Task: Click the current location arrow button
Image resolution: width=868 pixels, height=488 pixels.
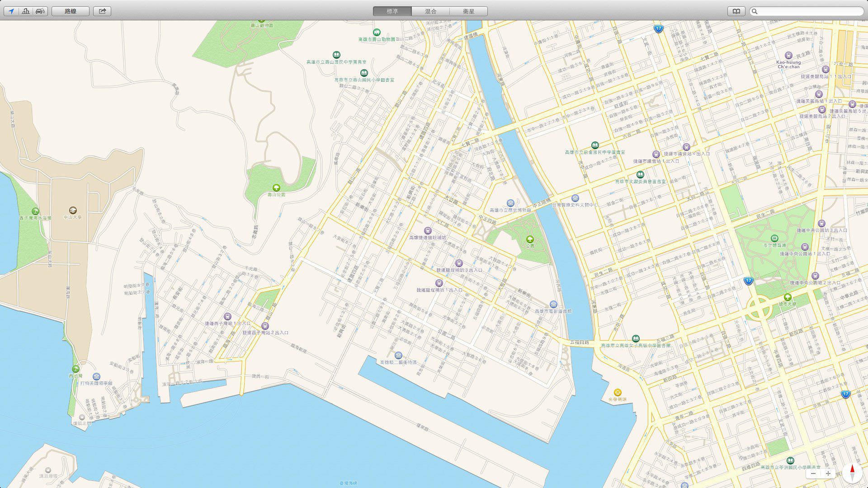Action: coord(11,11)
